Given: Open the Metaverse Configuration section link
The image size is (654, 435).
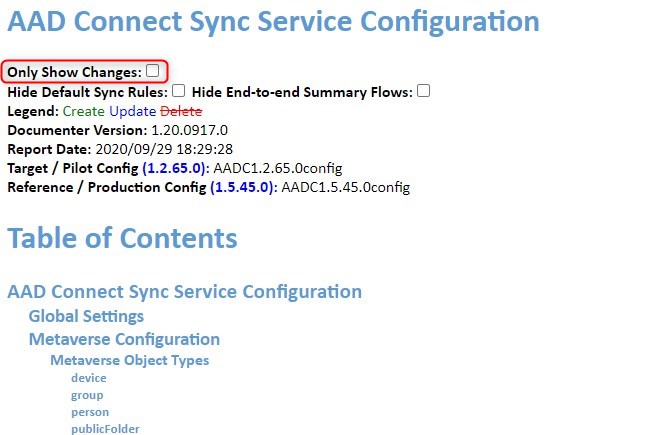Looking at the screenshot, I should coord(124,339).
